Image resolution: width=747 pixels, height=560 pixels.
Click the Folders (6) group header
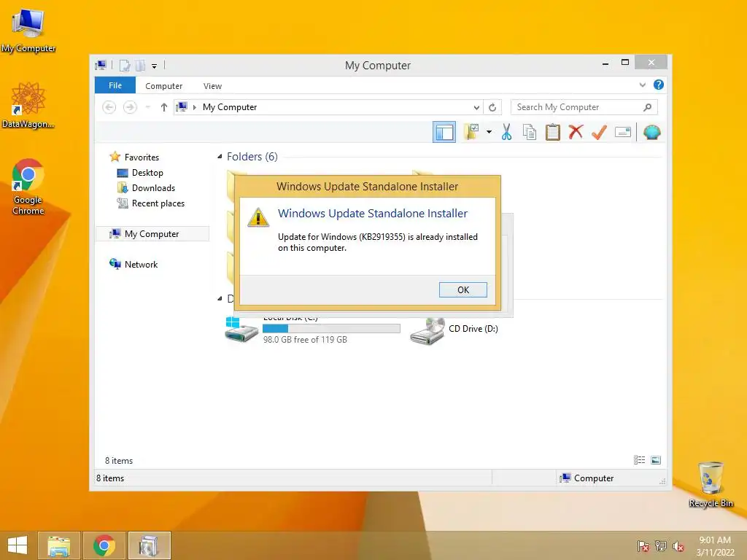[x=252, y=157]
